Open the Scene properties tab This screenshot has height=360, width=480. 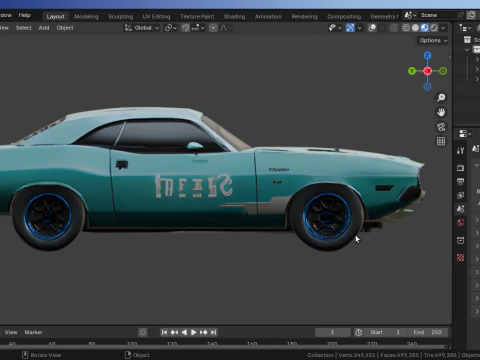click(461, 209)
